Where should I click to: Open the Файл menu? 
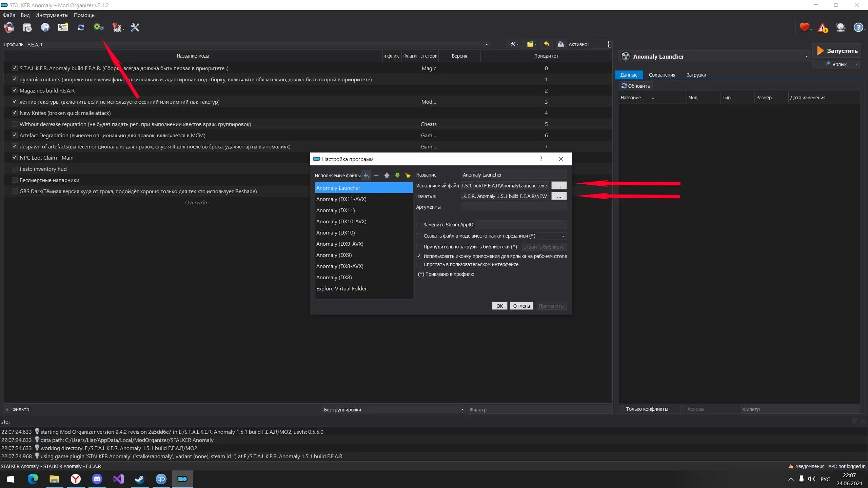coord(9,15)
